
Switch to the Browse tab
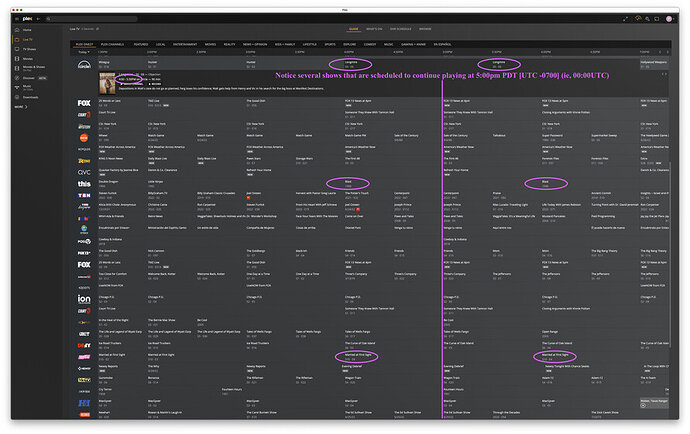[425, 29]
